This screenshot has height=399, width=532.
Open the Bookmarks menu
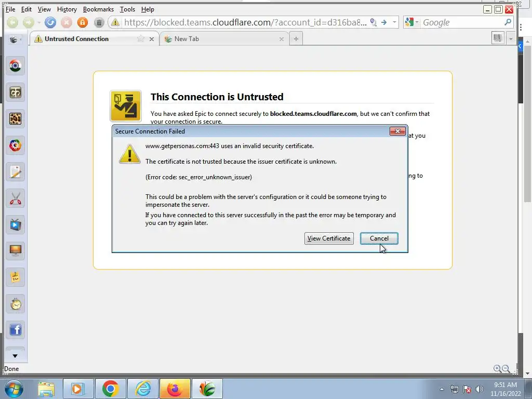pos(98,9)
